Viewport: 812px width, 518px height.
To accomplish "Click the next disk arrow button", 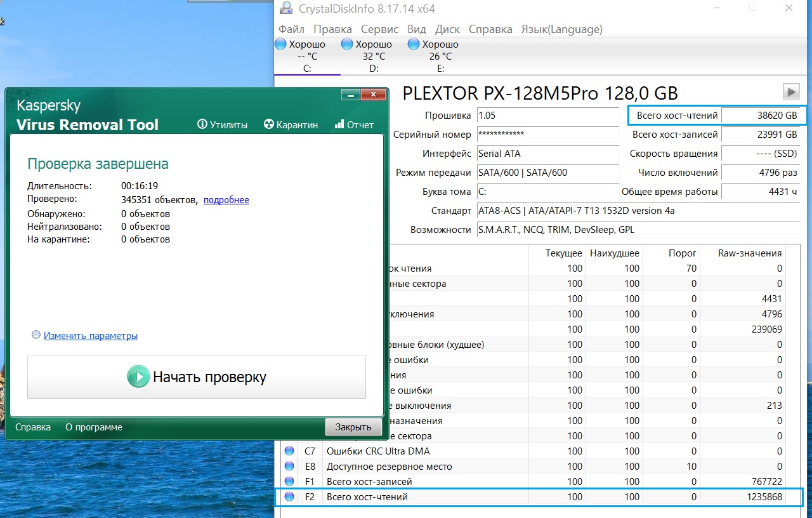I will pyautogui.click(x=791, y=91).
